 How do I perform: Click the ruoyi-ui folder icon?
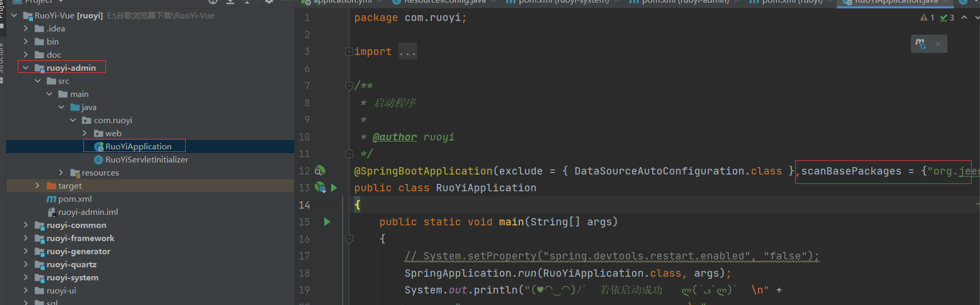click(39, 291)
